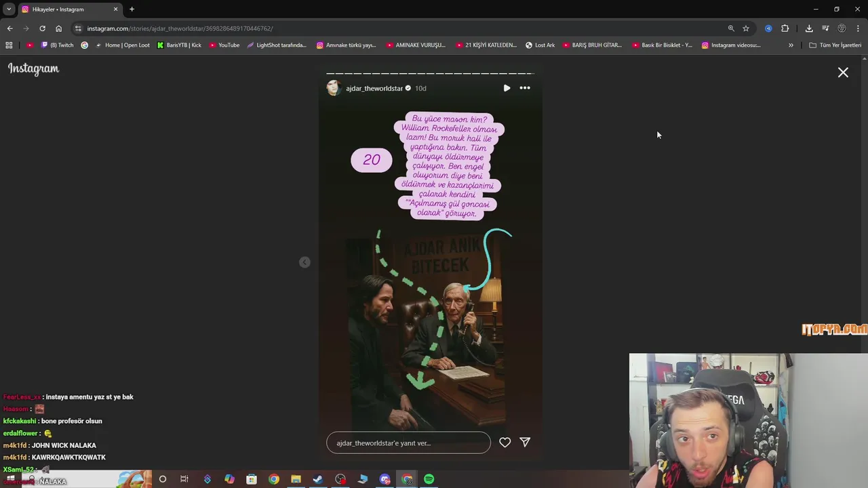This screenshot has height=488, width=868.
Task: Open Steam from taskbar
Action: coord(317,479)
